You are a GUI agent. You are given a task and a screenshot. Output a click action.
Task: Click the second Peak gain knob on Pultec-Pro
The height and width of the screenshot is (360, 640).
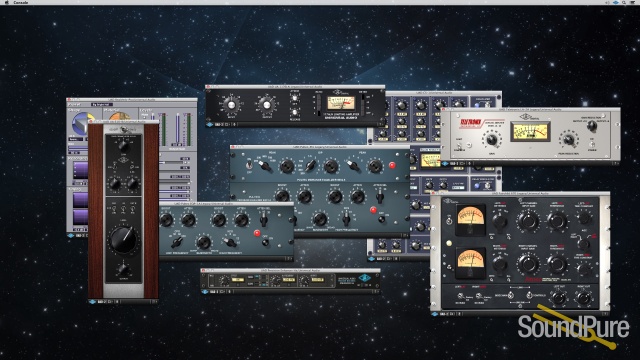(x=375, y=166)
